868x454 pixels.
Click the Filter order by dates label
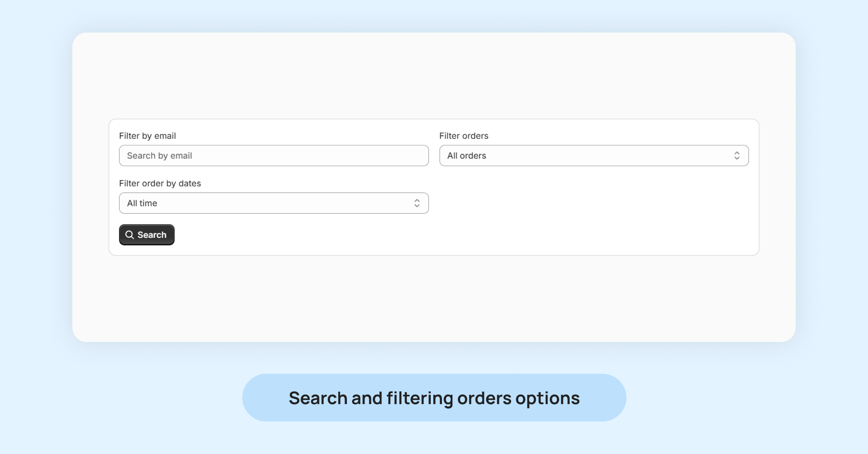tap(160, 184)
